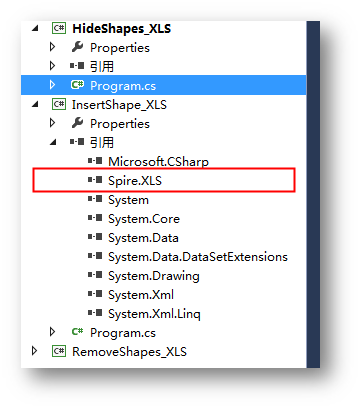Click the System.Data.DataSetExtensions reference icon

pos(95,256)
